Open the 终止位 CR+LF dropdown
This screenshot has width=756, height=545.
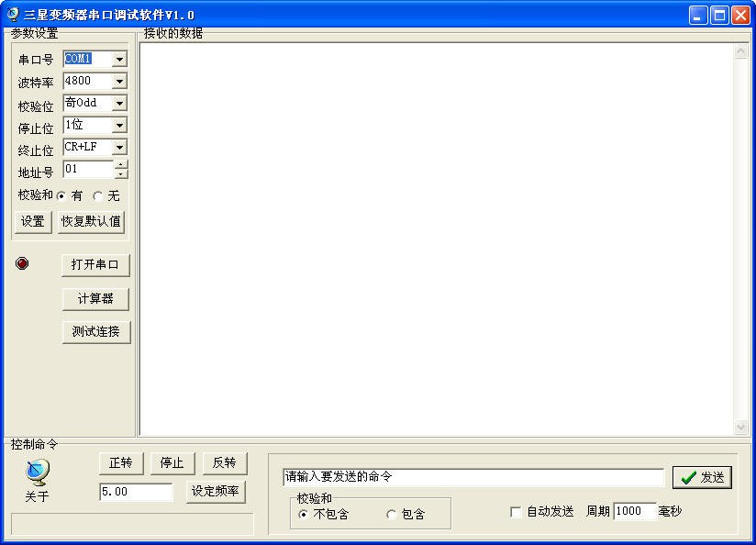point(120,147)
